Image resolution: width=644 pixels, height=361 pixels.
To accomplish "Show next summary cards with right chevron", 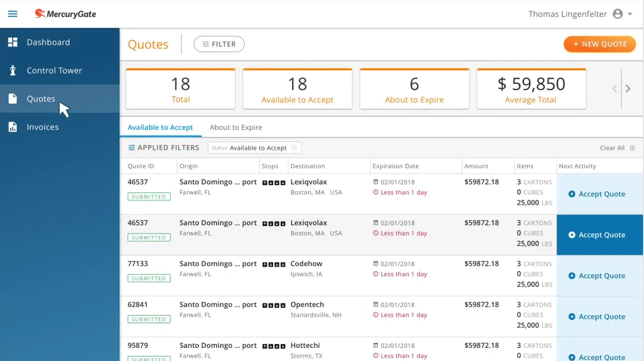I will click(x=628, y=89).
